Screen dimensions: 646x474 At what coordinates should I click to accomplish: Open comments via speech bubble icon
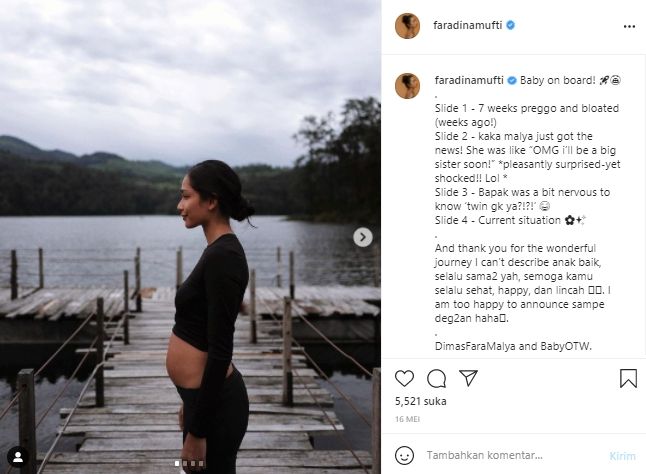pyautogui.click(x=436, y=378)
